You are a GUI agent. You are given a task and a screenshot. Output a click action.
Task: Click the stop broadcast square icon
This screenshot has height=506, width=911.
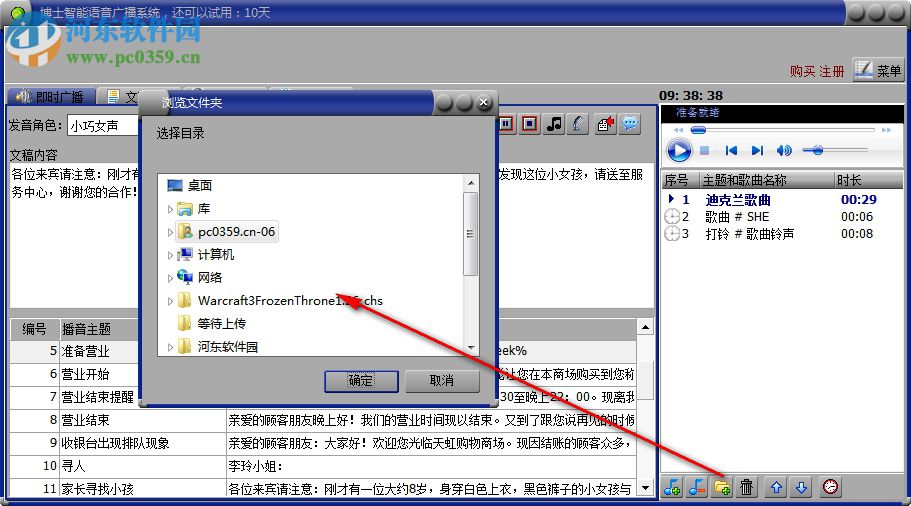click(x=529, y=124)
